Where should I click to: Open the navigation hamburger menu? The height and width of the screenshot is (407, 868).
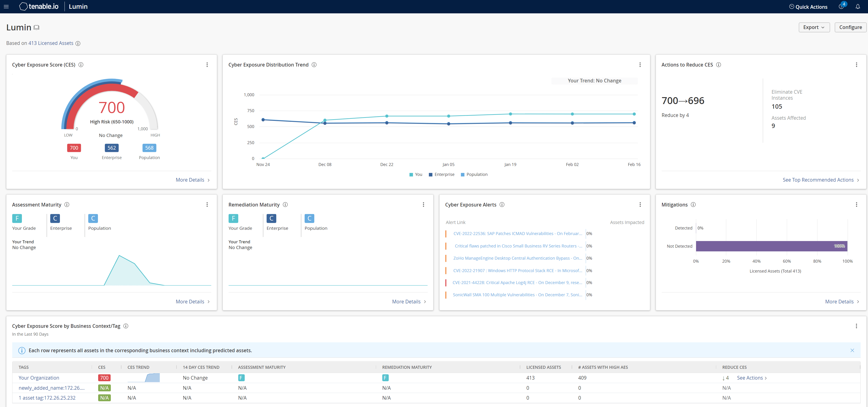click(6, 6)
